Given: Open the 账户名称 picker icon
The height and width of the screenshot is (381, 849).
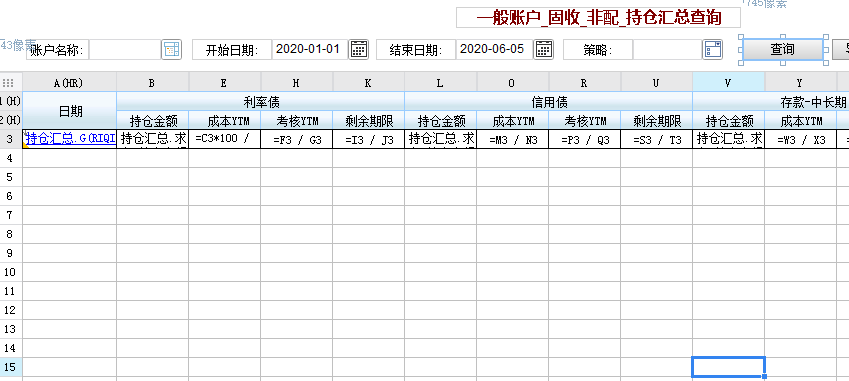Looking at the screenshot, I should point(171,50).
